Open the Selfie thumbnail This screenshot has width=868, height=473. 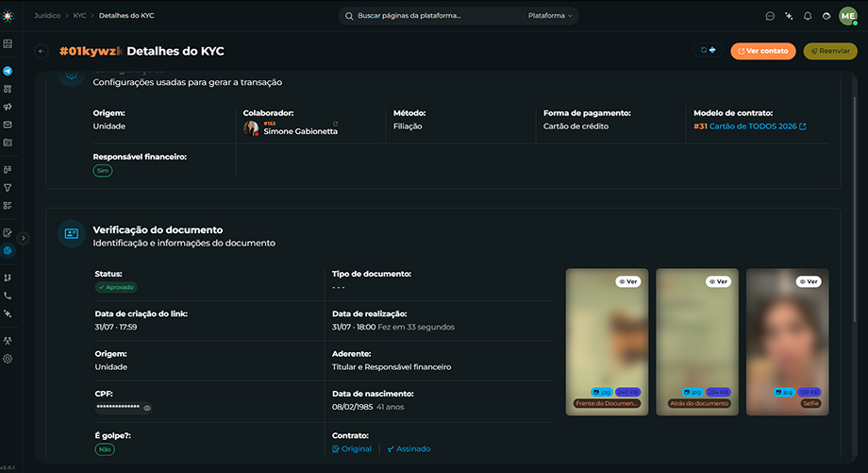[787, 342]
